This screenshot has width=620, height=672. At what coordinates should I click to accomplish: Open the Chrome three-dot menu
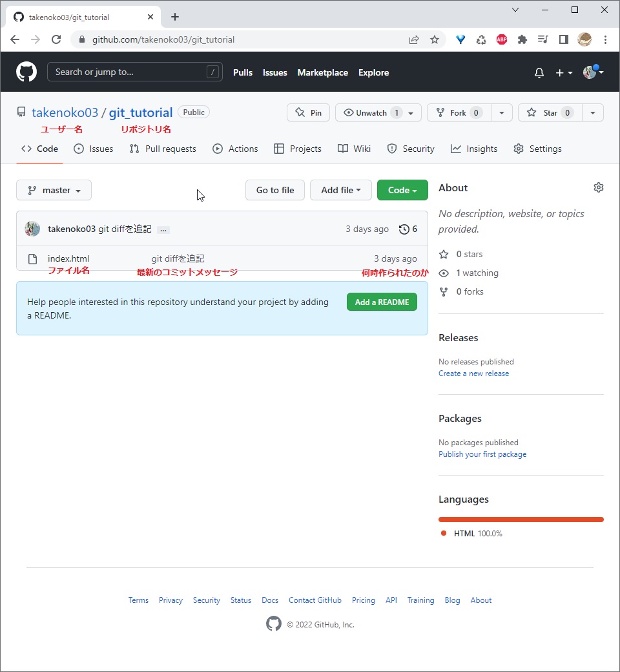[605, 39]
